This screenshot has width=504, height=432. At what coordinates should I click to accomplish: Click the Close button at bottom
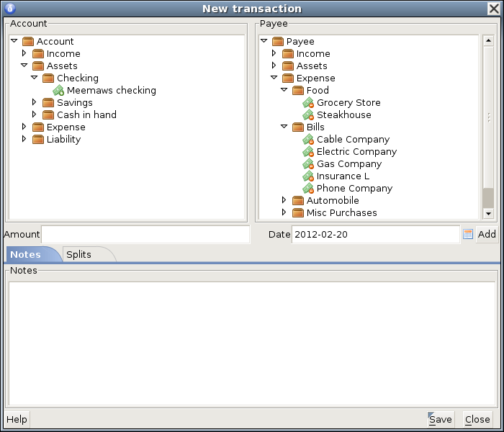point(477,420)
